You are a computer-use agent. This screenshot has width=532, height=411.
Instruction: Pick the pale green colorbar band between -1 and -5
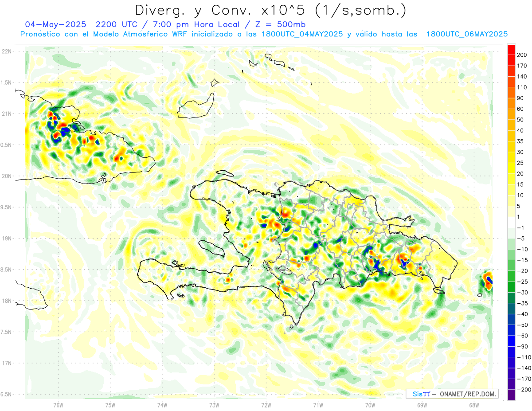click(512, 233)
